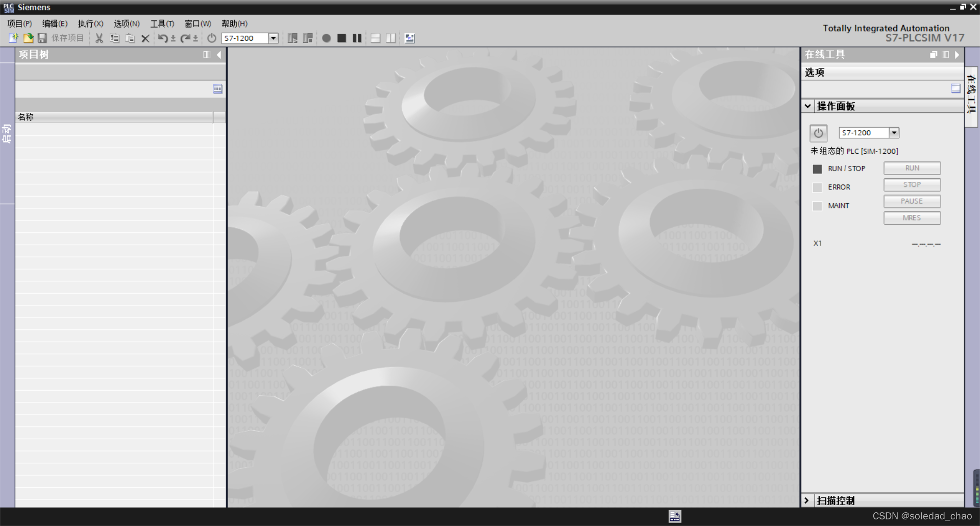Click the RUN button
The height and width of the screenshot is (526, 980).
tap(912, 168)
